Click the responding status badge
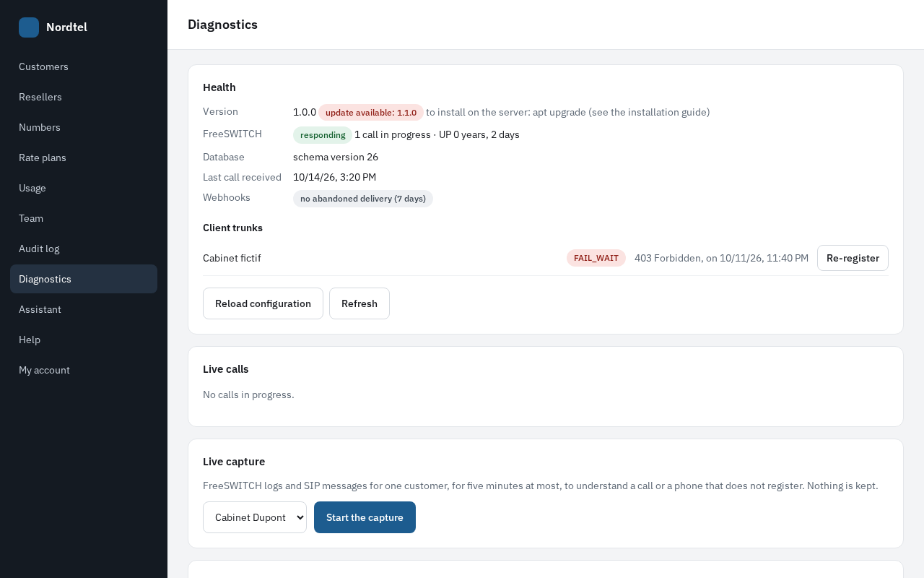 pyautogui.click(x=323, y=135)
